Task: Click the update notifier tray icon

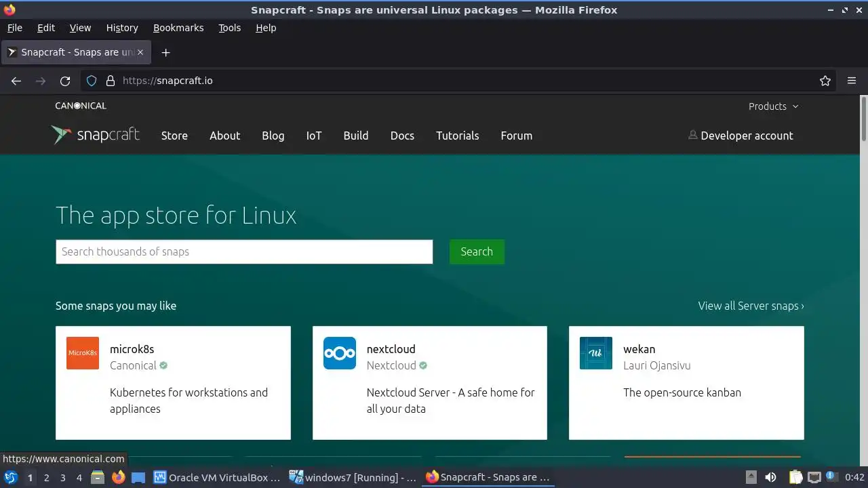Action: pos(832,477)
